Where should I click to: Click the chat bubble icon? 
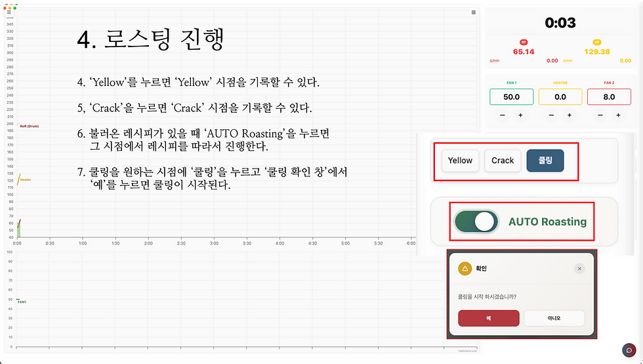[629, 350]
